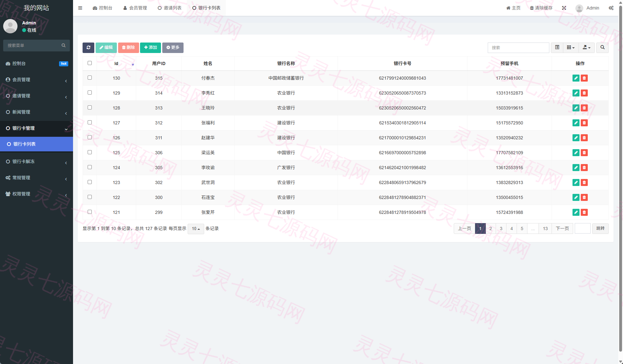Open the settings gears icon at top right
Screen dimensions: 623x364
coord(611,8)
